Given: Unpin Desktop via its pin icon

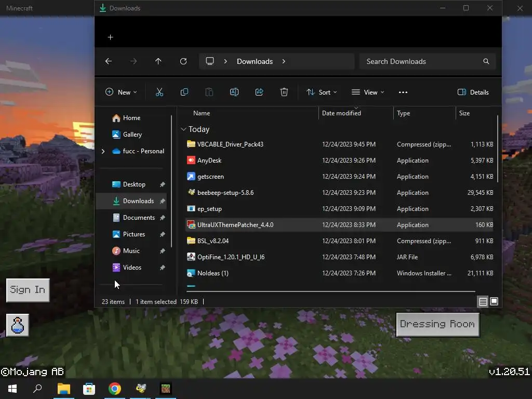Looking at the screenshot, I should point(162,184).
